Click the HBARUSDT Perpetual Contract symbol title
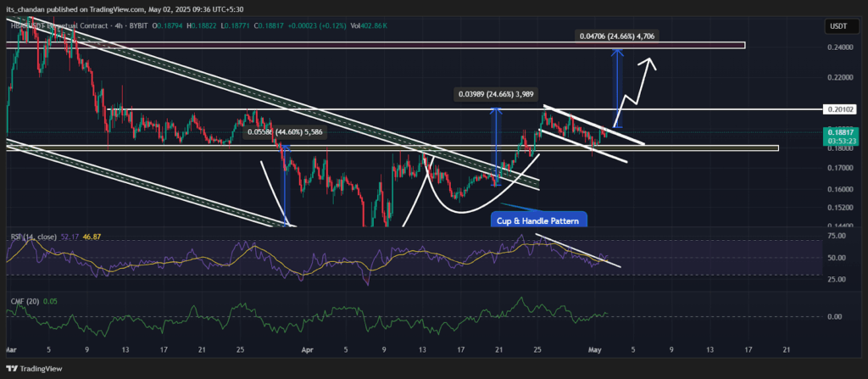This screenshot has width=868, height=379. click(x=58, y=26)
